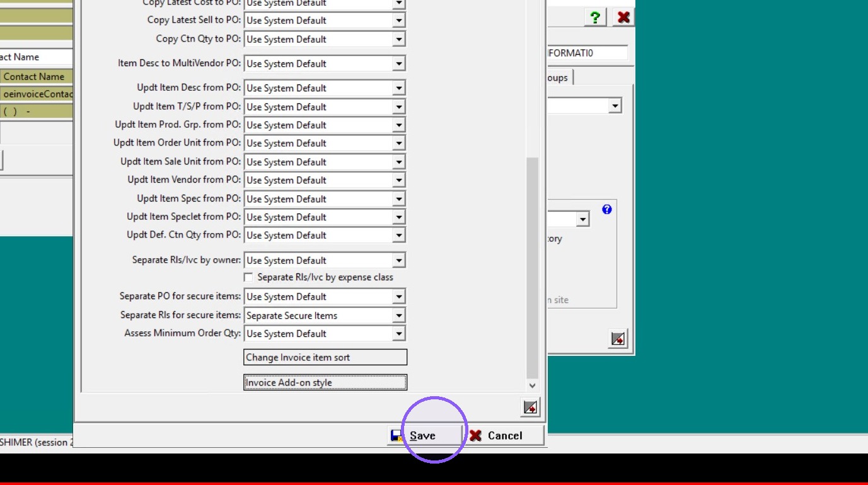The image size is (868, 485).
Task: Click the red X icon beside help
Action: point(623,17)
